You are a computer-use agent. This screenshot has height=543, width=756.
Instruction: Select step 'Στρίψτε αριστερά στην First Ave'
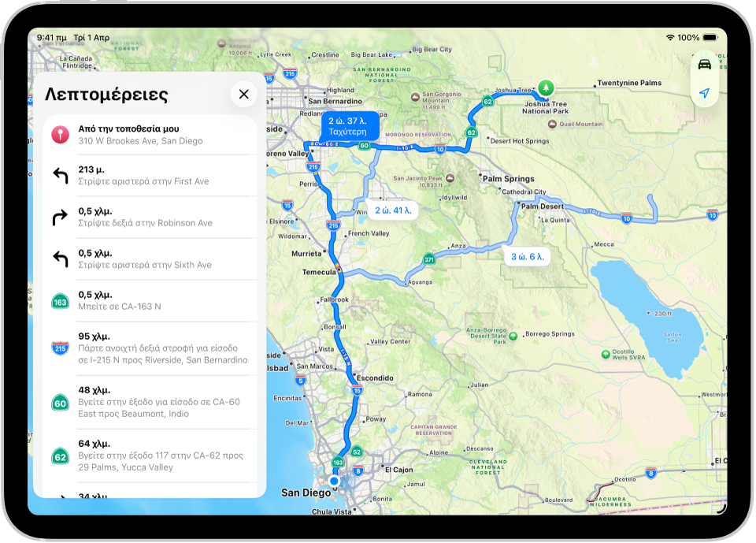150,176
